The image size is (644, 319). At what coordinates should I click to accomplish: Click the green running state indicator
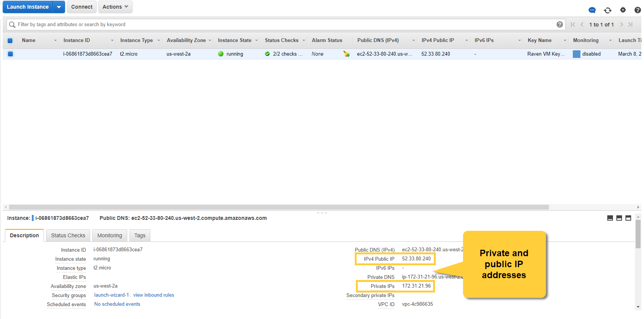point(221,54)
